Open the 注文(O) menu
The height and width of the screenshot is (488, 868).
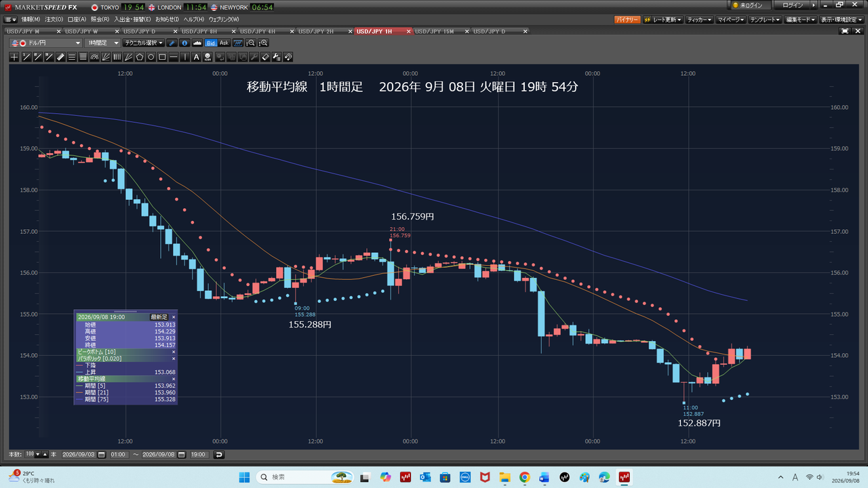tap(54, 20)
